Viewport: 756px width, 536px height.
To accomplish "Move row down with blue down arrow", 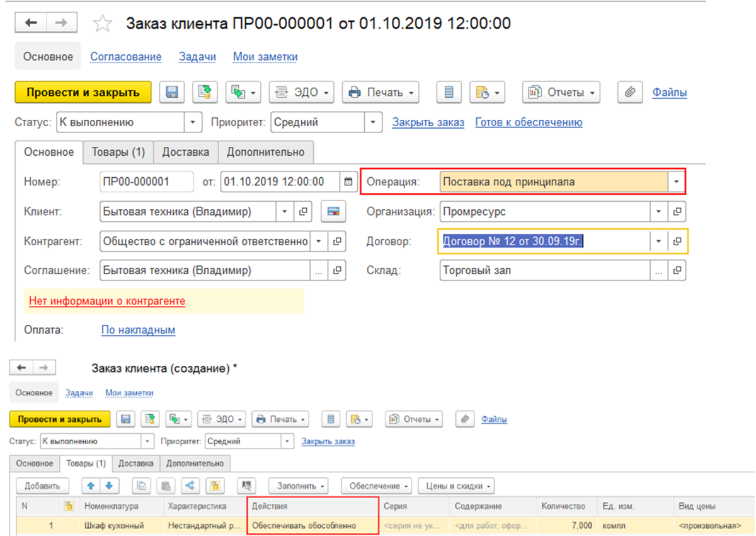I will click(x=108, y=486).
